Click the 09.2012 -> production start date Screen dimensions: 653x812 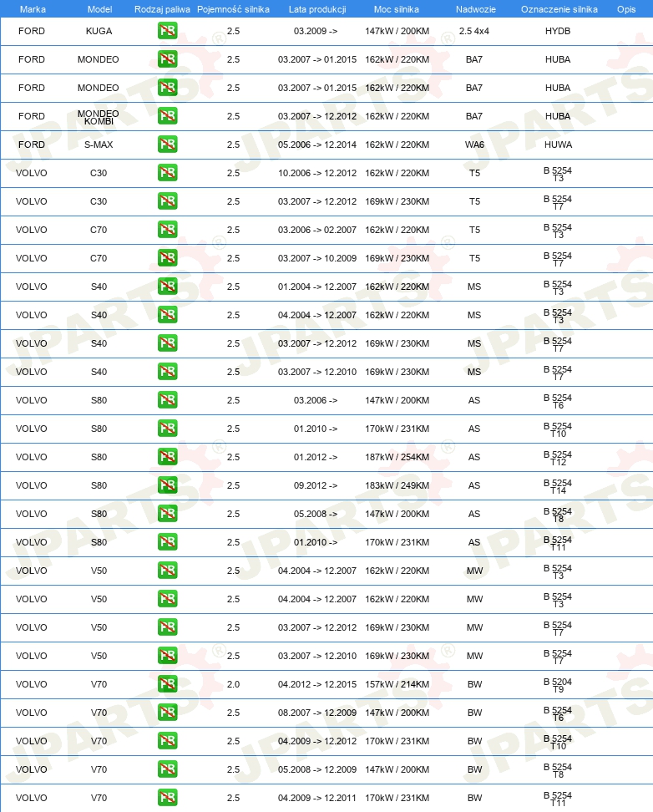tap(316, 485)
